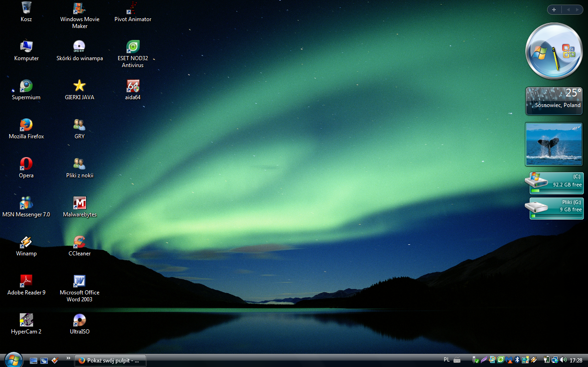Click the UltraISO desktop shortcut
Screen dimensions: 588x367
pyautogui.click(x=80, y=324)
